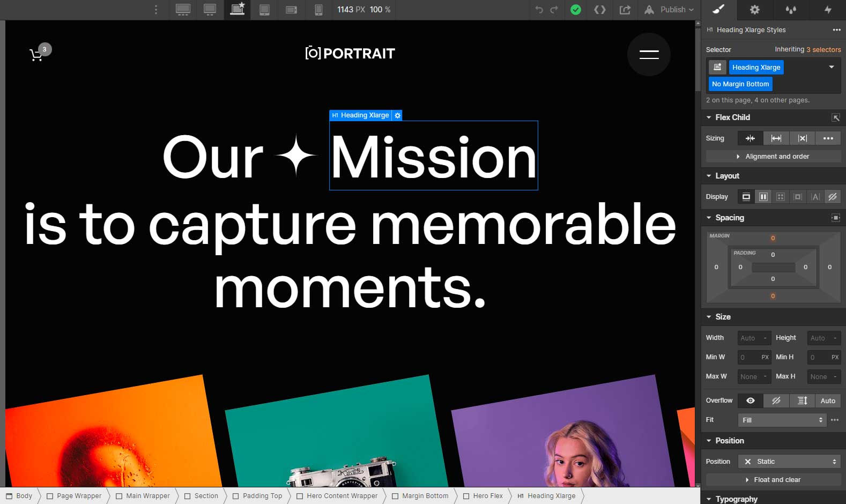Set display to grid
This screenshot has height=504, width=846.
[781, 197]
